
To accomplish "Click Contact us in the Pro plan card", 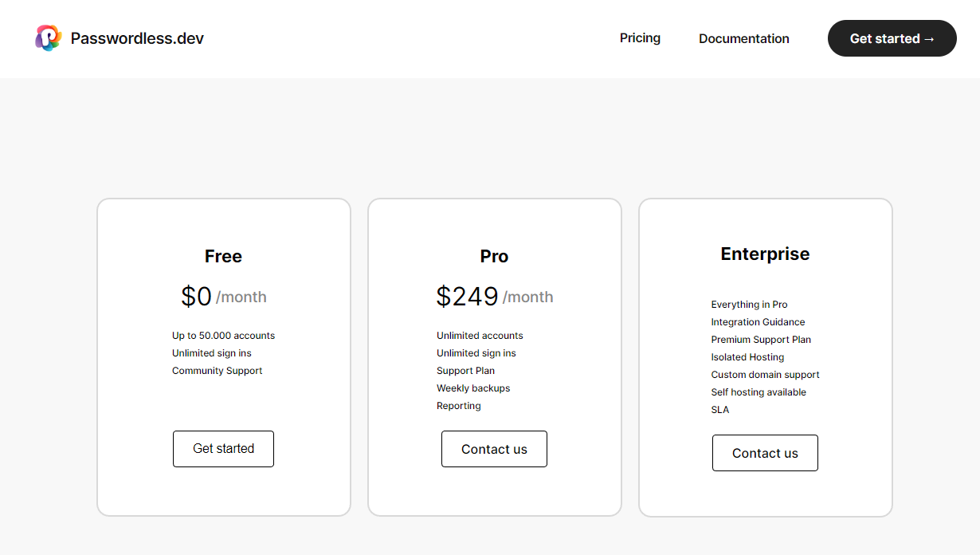I will tap(494, 449).
